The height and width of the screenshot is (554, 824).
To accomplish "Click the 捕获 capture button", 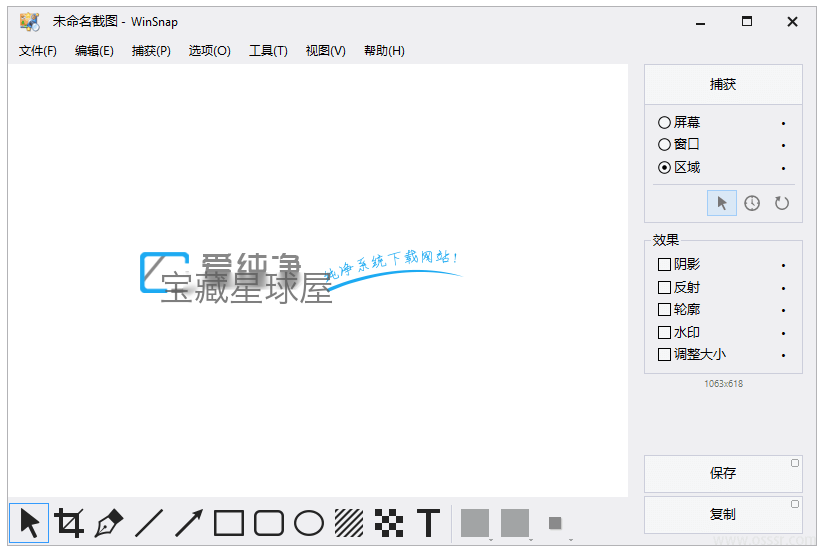I will pyautogui.click(x=723, y=84).
